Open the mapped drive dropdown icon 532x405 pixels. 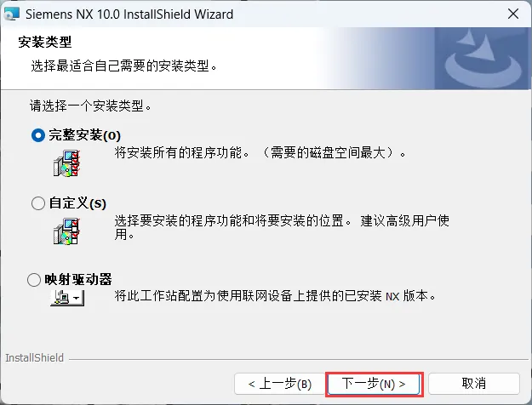67,298
